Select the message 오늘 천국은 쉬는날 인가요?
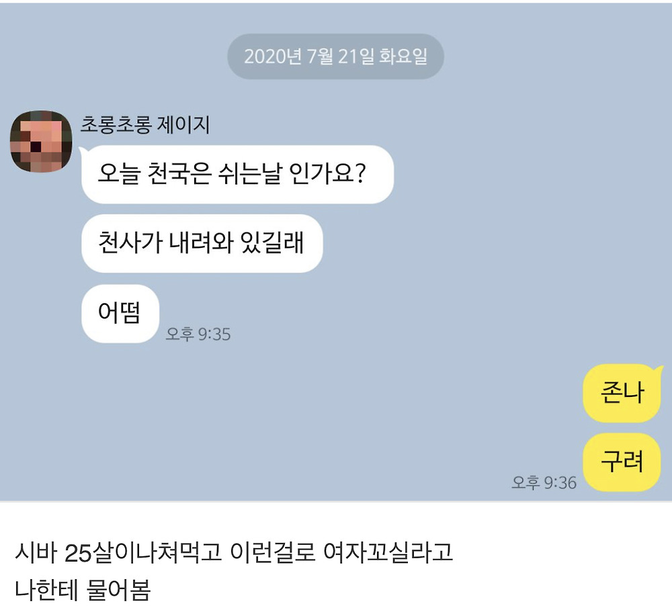The height and width of the screenshot is (616, 672). pos(237,175)
